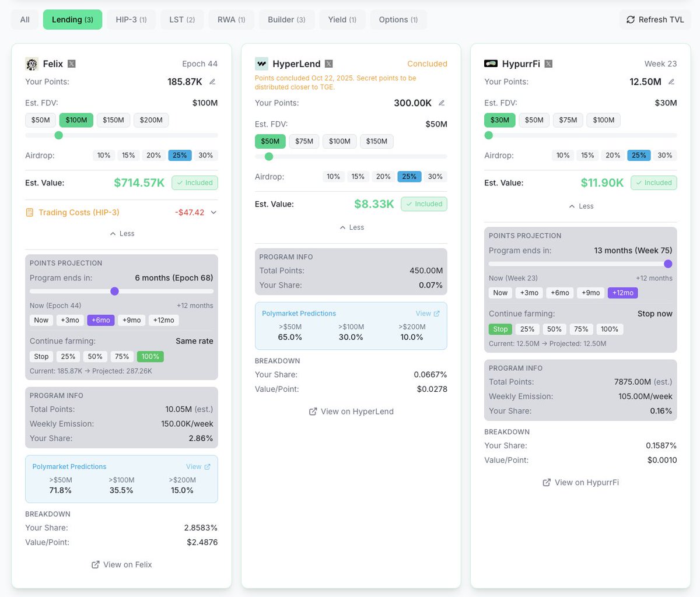Viewport: 700px width, 597px height.
Task: Show All protocol categories
Action: (25, 19)
